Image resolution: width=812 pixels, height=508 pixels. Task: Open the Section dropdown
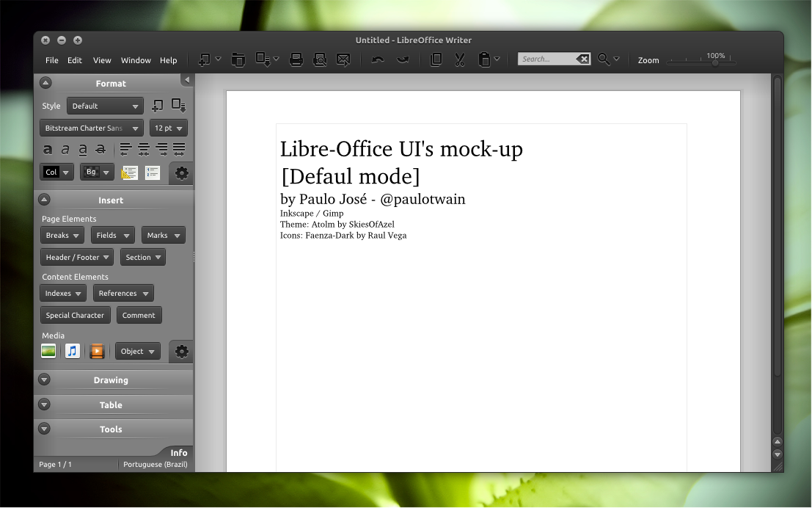tap(143, 257)
